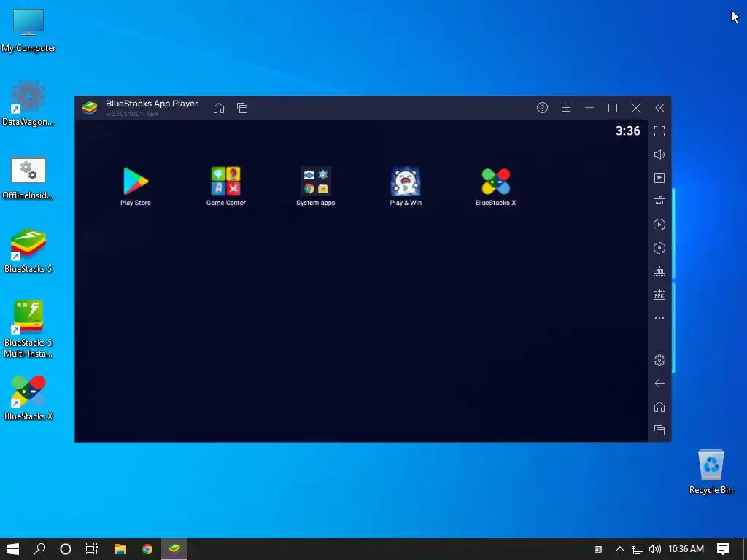The width and height of the screenshot is (747, 560).
Task: Click the volume icon in BlueStacks sidebar
Action: click(659, 155)
